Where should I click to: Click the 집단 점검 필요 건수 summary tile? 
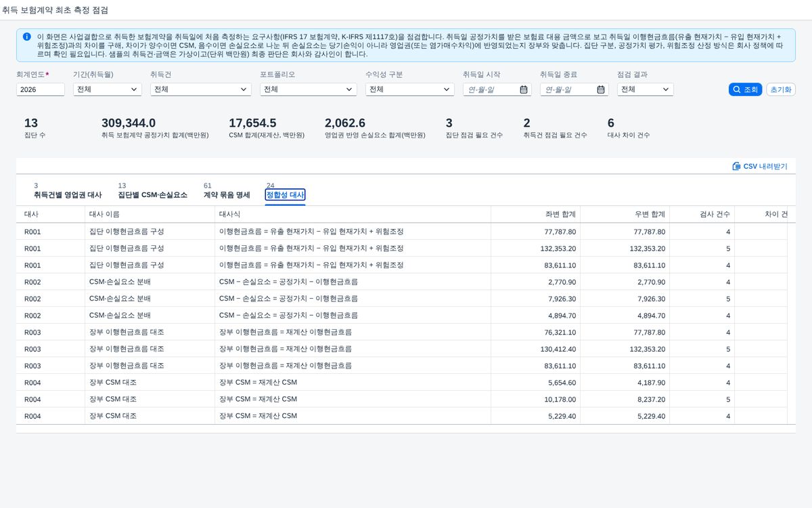[x=474, y=128]
